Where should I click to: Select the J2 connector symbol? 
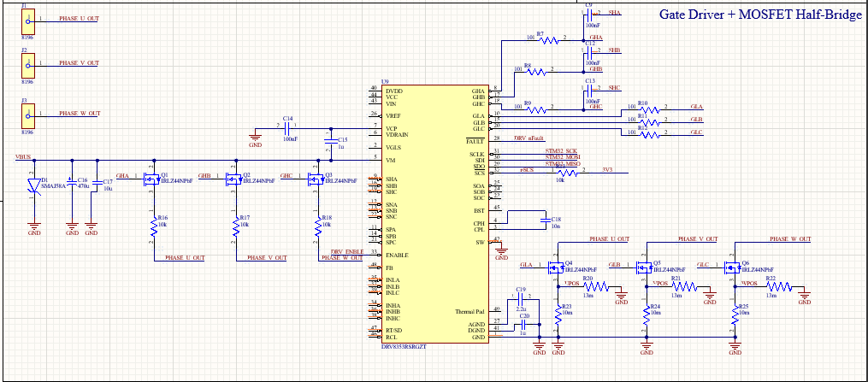28,65
